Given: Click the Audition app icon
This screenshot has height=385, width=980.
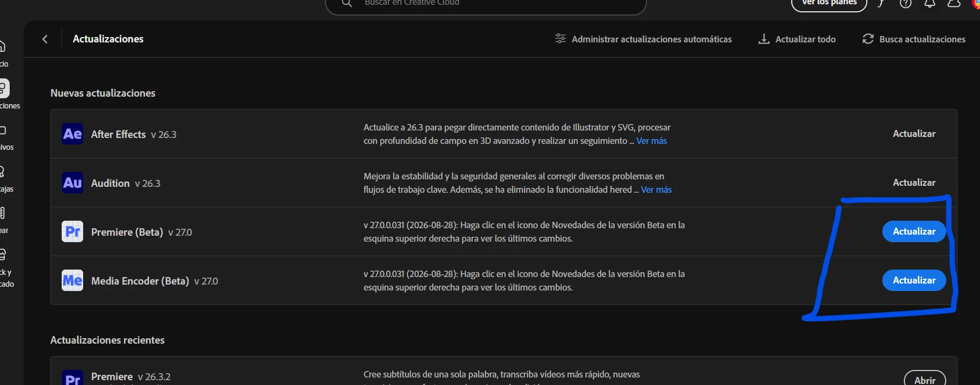Looking at the screenshot, I should 72,183.
